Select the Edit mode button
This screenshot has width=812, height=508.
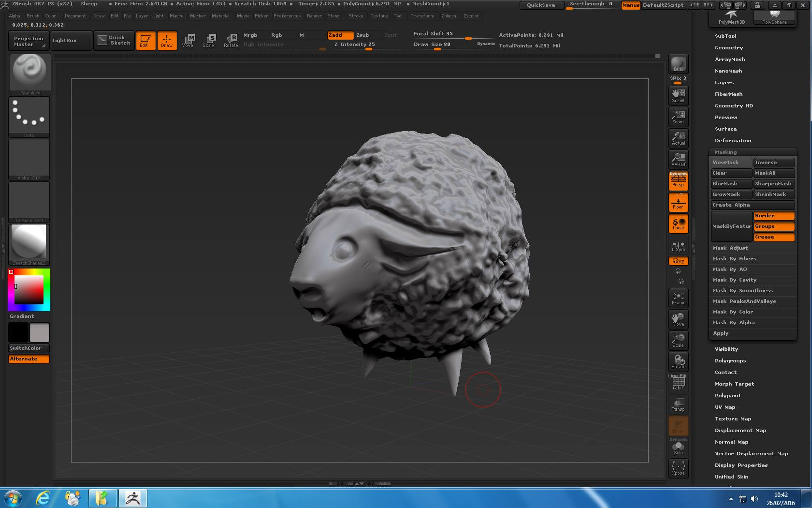click(x=145, y=41)
